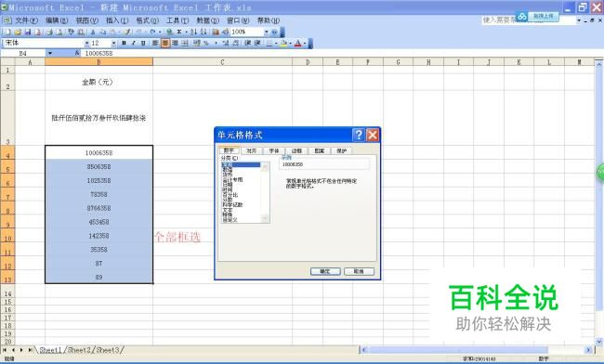This screenshot has width=604, height=364.
Task: Click the Format Painter brush icon
Action: point(127,32)
